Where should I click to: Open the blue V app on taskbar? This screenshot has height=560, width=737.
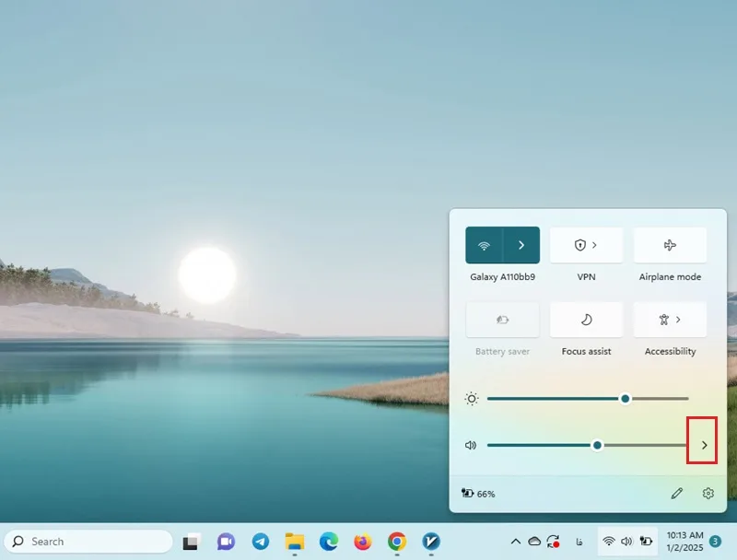coord(431,542)
